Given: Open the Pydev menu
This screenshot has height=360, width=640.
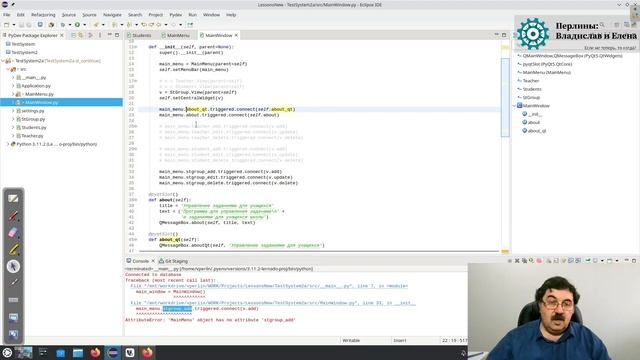Looking at the screenshot, I should click(176, 15).
